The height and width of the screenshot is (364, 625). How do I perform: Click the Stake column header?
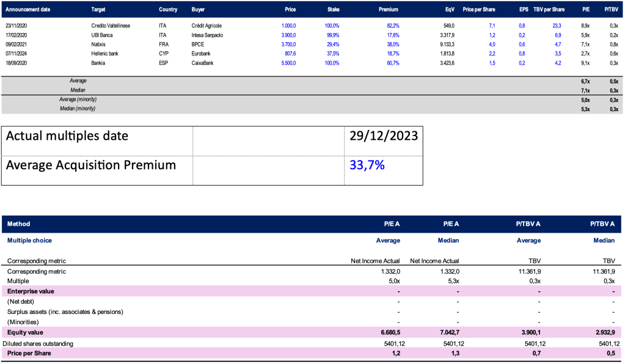click(x=332, y=10)
